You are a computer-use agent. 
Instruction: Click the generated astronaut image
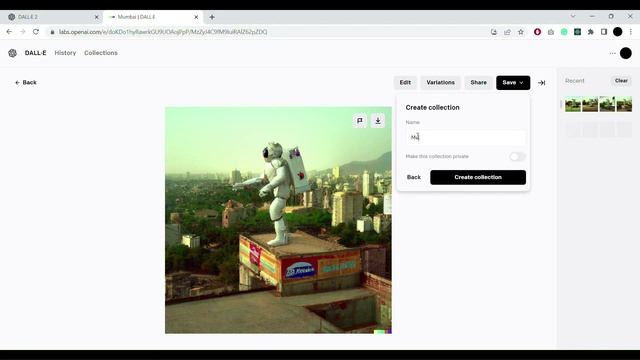278,220
